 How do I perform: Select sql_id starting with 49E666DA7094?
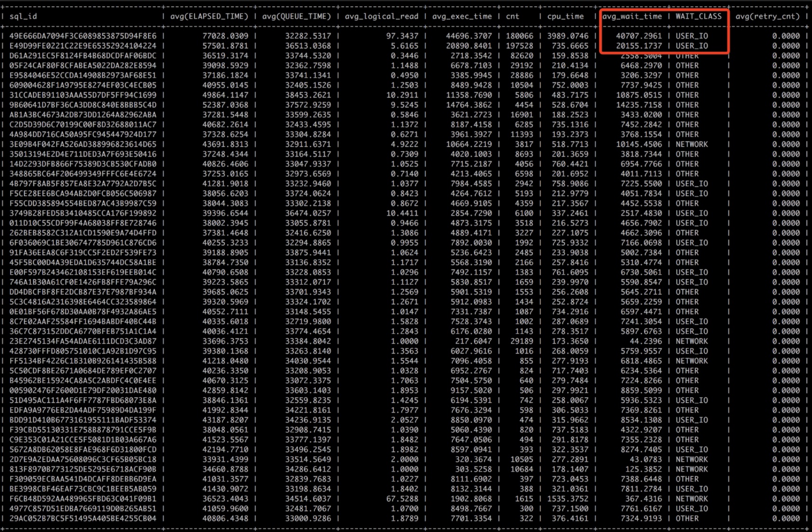point(82,36)
